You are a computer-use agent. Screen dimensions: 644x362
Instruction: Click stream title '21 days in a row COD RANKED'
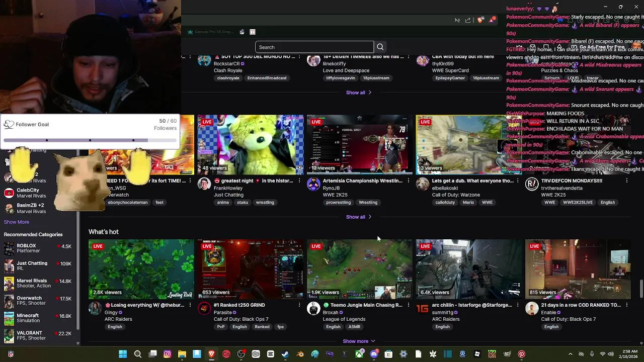click(581, 305)
